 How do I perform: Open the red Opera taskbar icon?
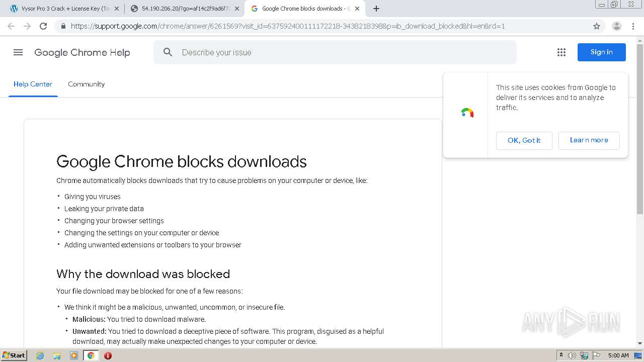point(108,355)
